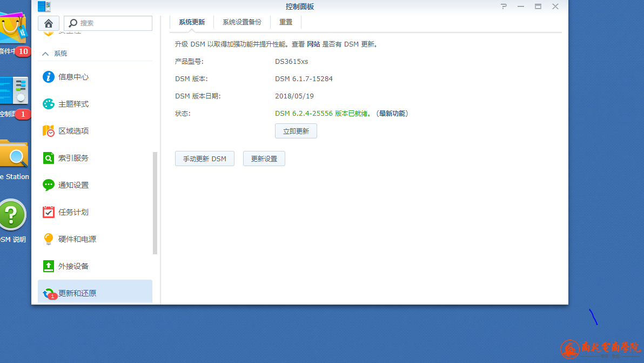Screen dimensions: 644x363
Task: Open File Station desktop folder icon
Action: (14, 153)
